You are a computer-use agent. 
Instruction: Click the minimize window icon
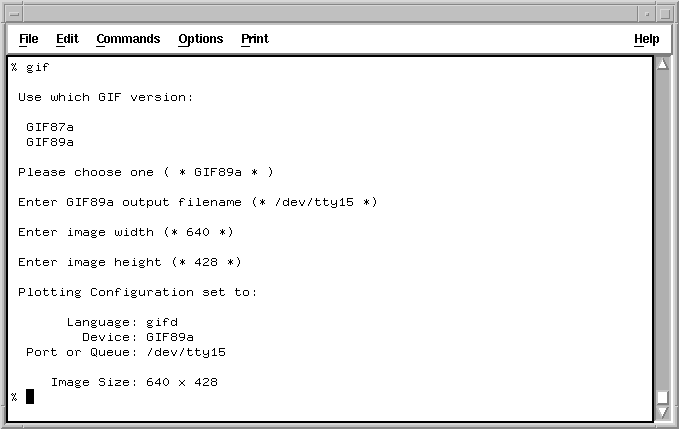click(x=644, y=12)
